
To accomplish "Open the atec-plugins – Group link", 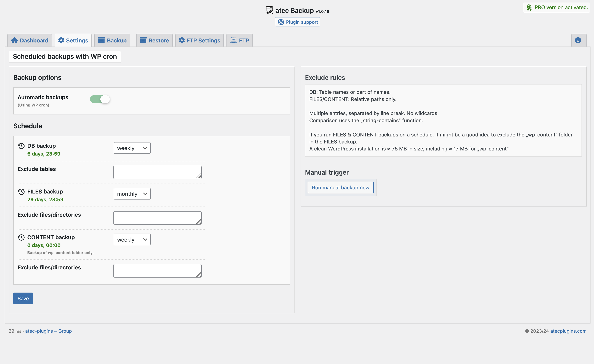I will (48, 331).
